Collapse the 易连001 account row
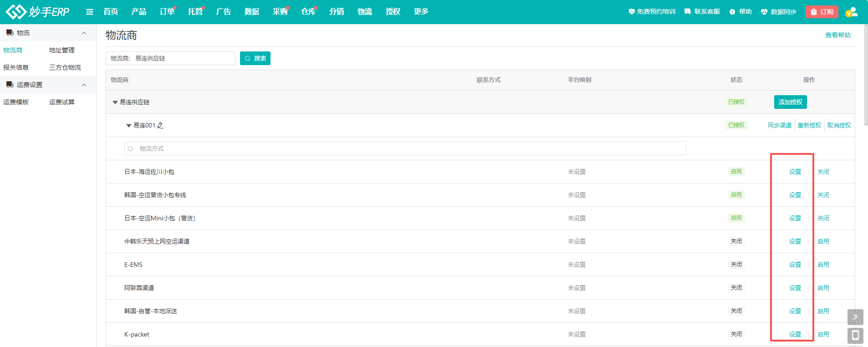 point(129,126)
